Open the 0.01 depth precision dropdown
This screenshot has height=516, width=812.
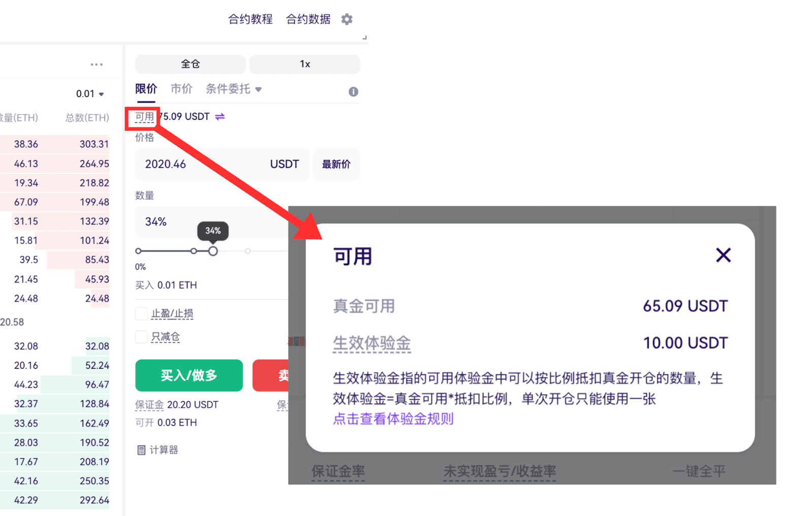point(90,94)
